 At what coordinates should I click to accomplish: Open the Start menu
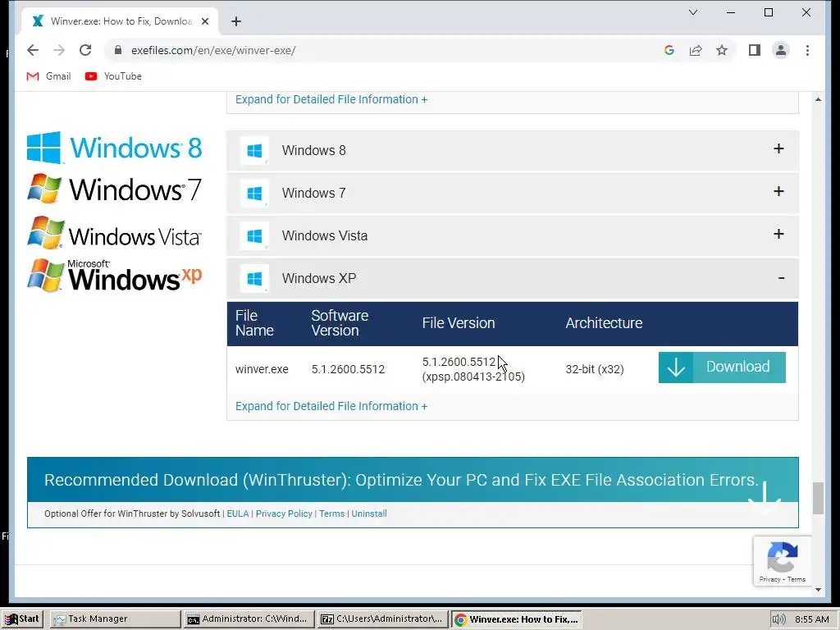click(22, 619)
